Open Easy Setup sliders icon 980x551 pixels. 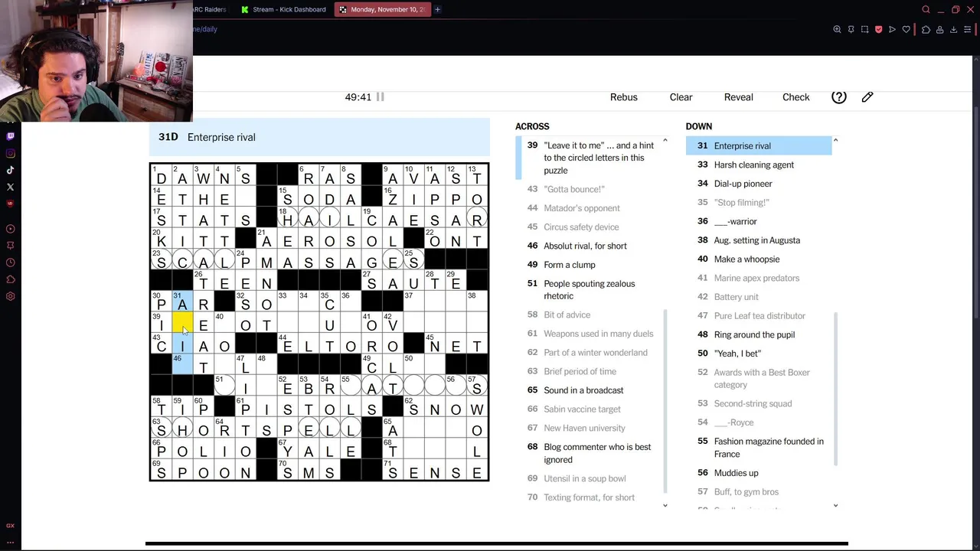[x=967, y=29]
